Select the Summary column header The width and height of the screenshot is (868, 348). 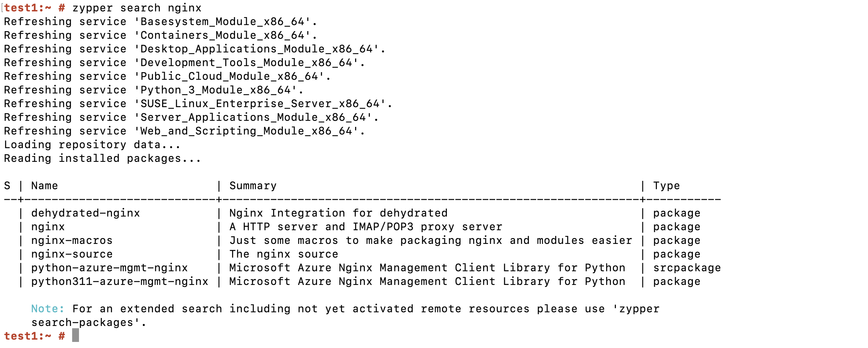(252, 185)
